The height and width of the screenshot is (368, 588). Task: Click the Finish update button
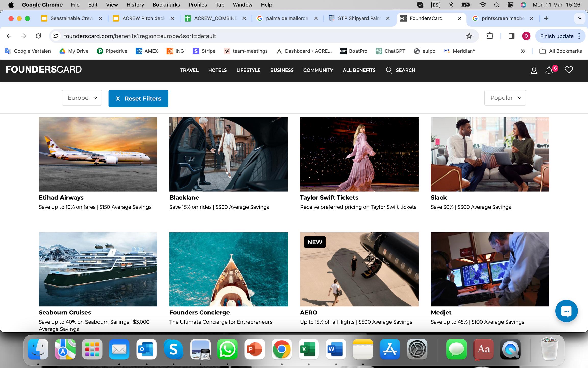pos(557,36)
